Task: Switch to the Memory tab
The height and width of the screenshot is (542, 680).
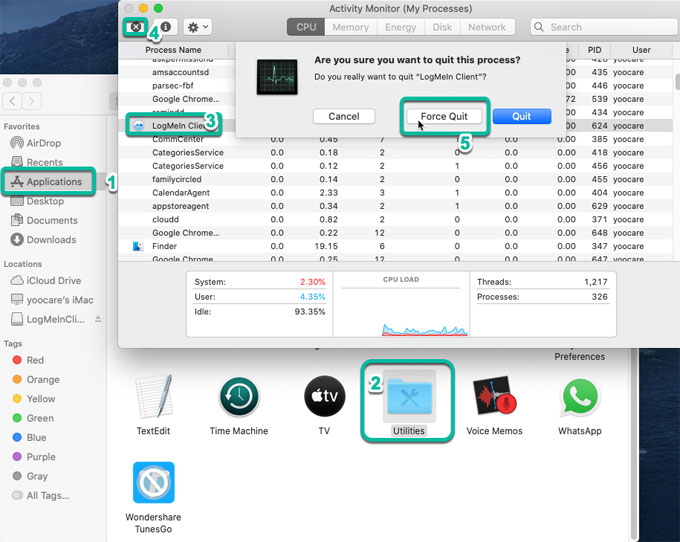Action: [350, 27]
